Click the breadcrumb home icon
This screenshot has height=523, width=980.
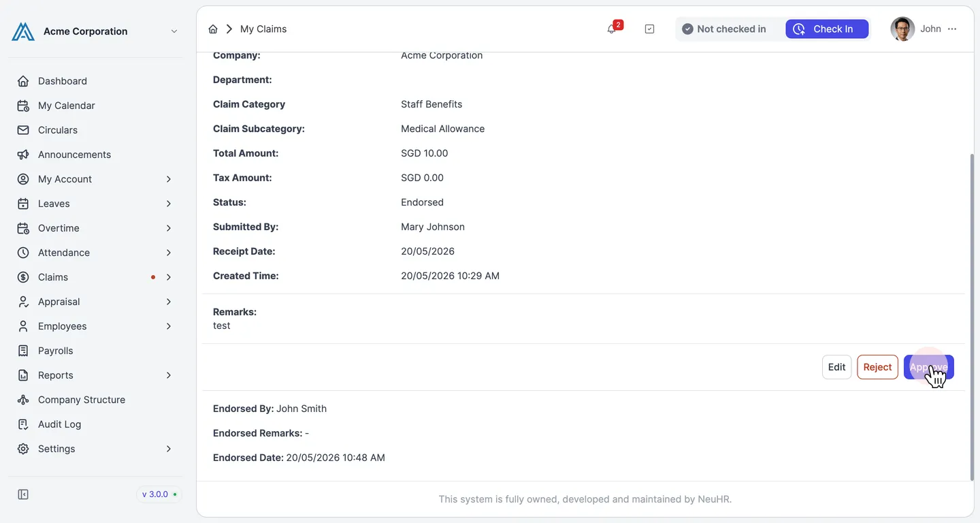pos(213,29)
